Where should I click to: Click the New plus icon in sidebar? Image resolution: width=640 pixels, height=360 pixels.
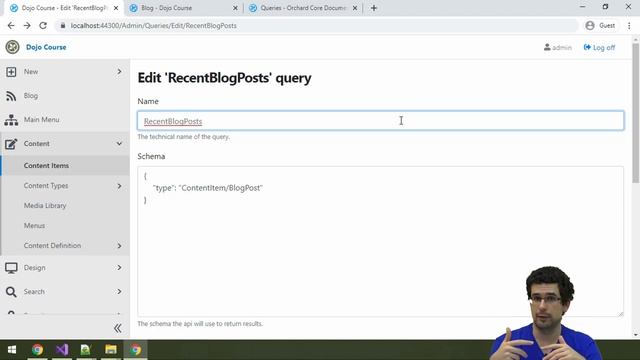tap(11, 72)
